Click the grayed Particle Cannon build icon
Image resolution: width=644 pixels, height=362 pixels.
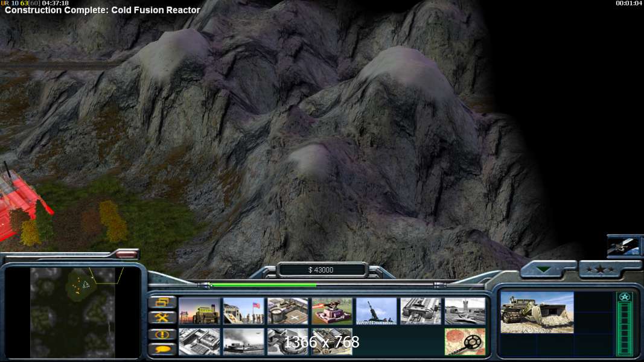tap(288, 341)
